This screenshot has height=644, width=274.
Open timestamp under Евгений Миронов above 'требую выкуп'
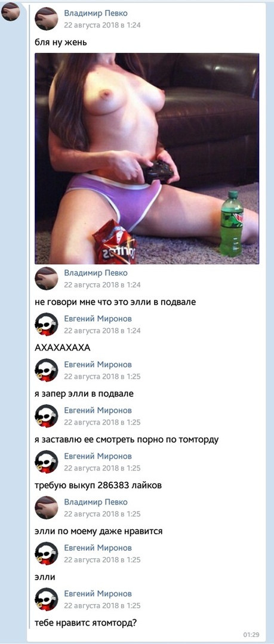point(103,468)
